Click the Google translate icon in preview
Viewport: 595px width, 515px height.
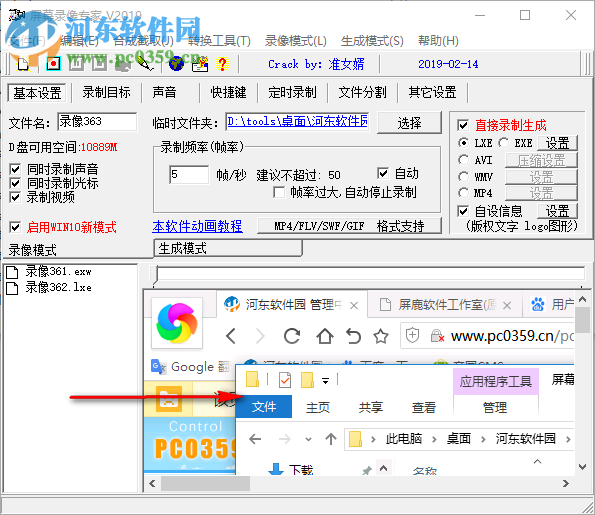tap(158, 367)
